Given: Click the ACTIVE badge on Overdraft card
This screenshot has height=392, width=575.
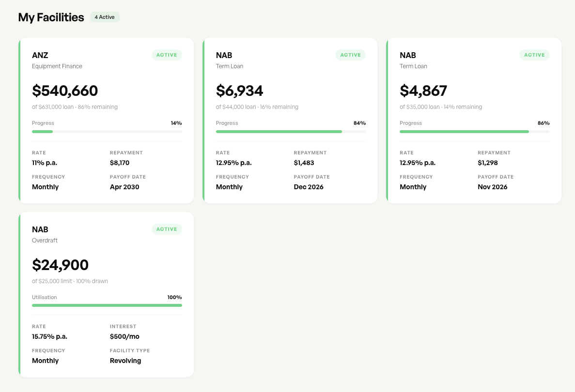Looking at the screenshot, I should 167,229.
